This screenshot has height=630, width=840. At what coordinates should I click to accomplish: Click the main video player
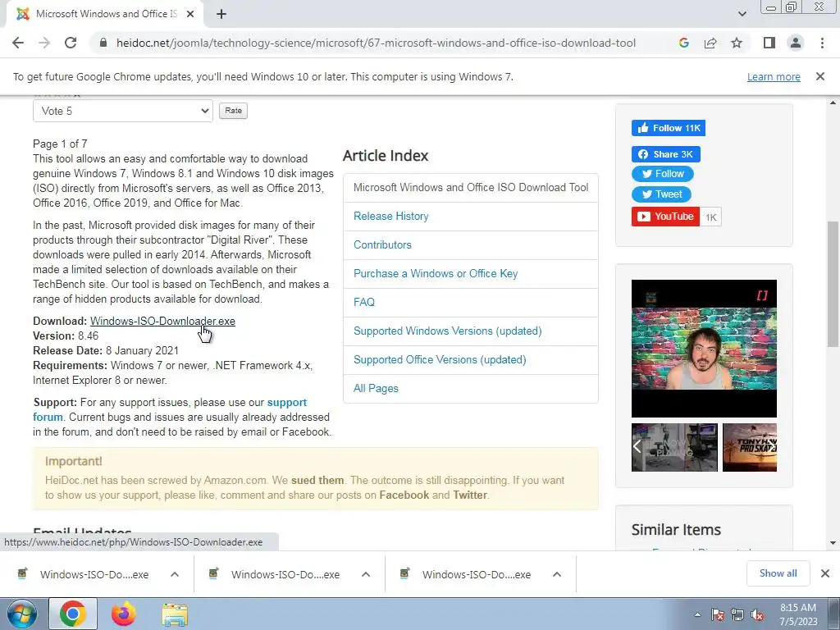(x=704, y=348)
